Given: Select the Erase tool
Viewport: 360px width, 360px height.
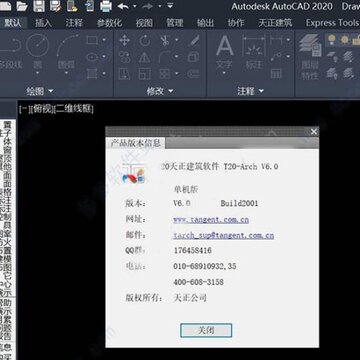Looking at the screenshot, I should click(x=194, y=41).
